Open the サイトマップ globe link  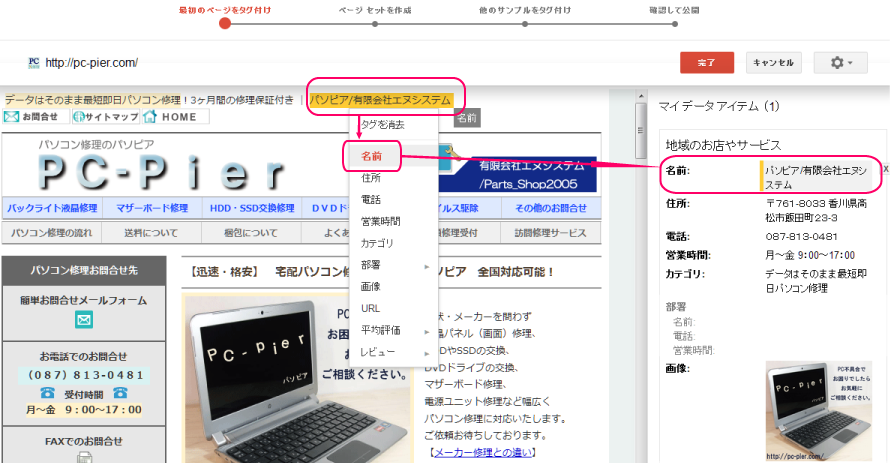tap(106, 116)
